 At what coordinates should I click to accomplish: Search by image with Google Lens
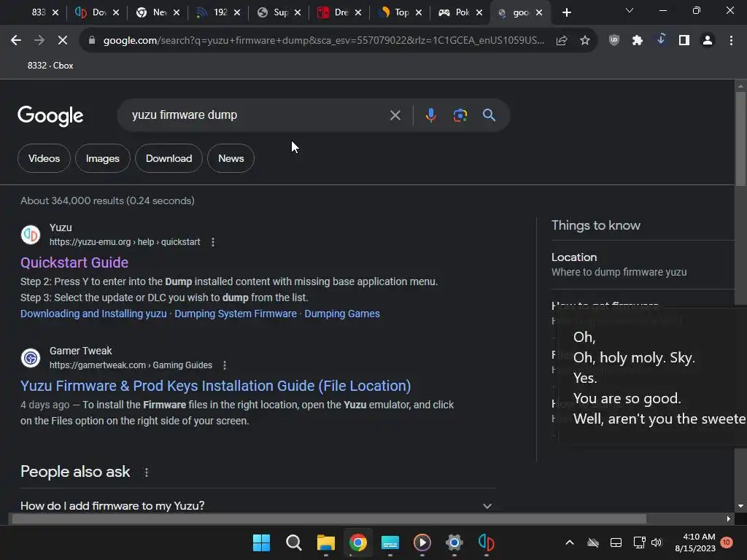tap(460, 115)
